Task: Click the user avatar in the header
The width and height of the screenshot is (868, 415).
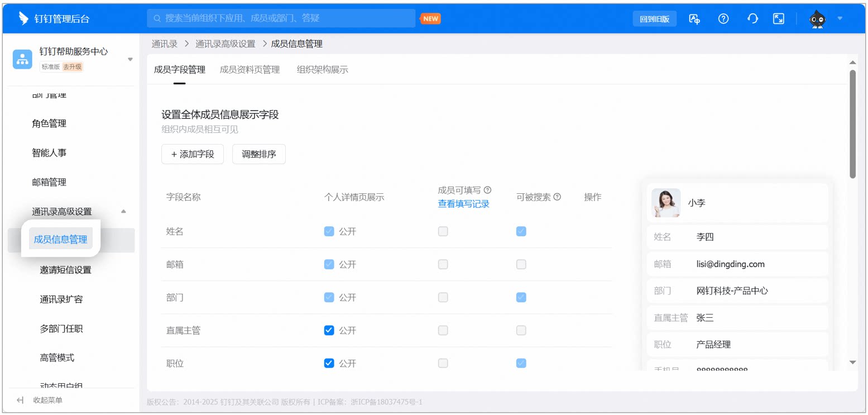Action: [818, 19]
